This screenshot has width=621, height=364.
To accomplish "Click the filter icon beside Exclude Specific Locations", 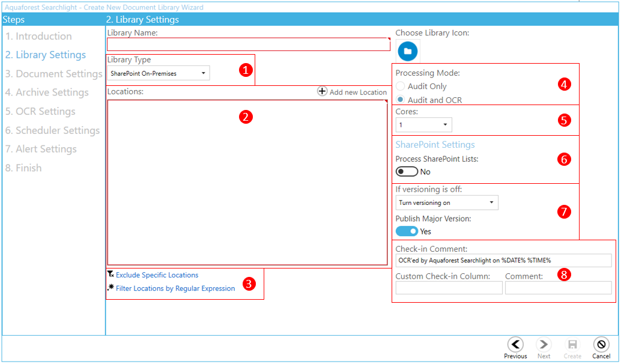I will [111, 275].
